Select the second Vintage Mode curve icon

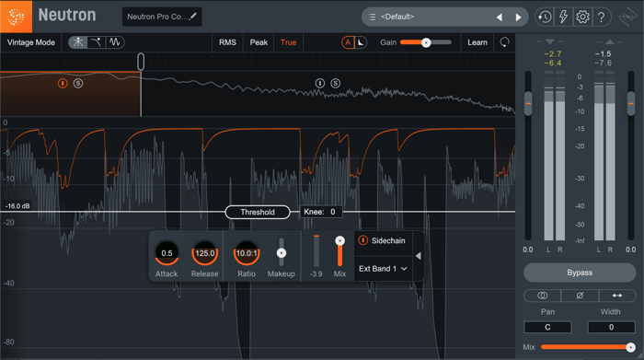click(x=96, y=42)
